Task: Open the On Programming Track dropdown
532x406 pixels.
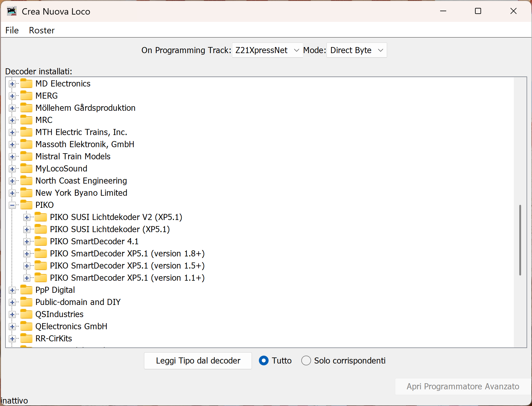Action: pyautogui.click(x=267, y=50)
